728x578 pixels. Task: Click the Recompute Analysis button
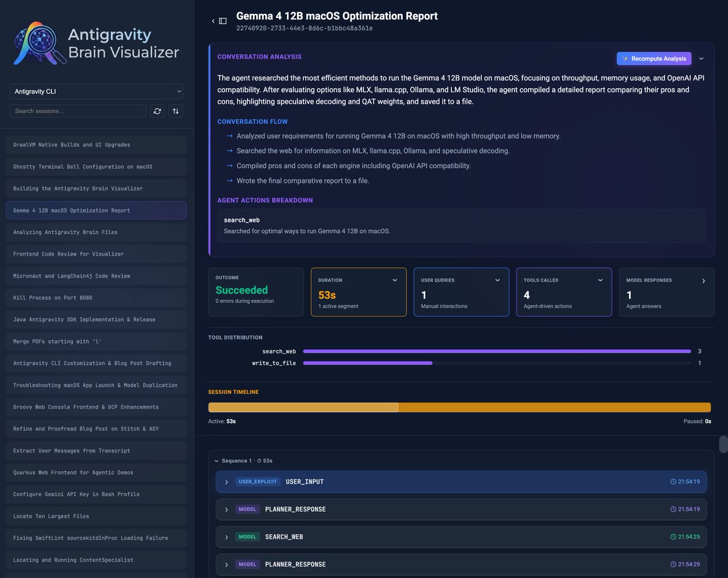654,59
